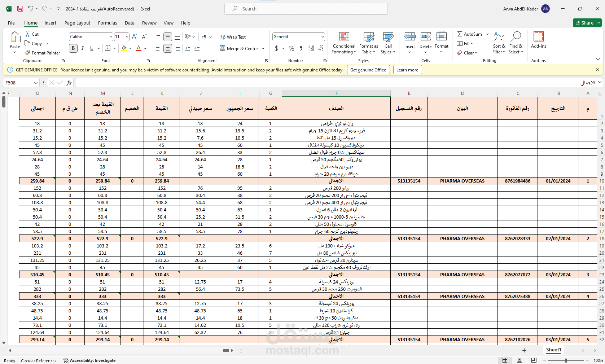Click the Sort & Filter icon
The width and height of the screenshot is (605, 364).
click(499, 37)
